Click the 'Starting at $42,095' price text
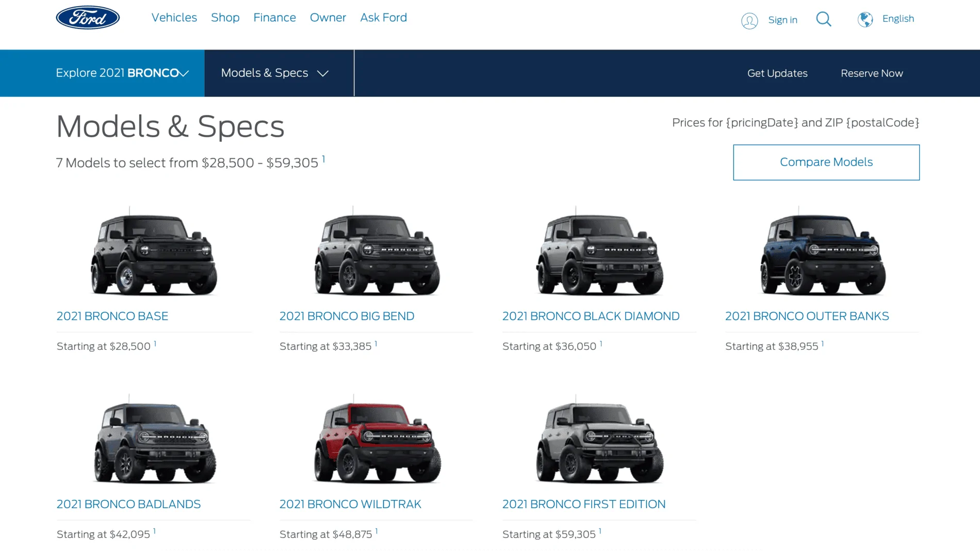Screen dimensions: 980x551 click(x=103, y=534)
